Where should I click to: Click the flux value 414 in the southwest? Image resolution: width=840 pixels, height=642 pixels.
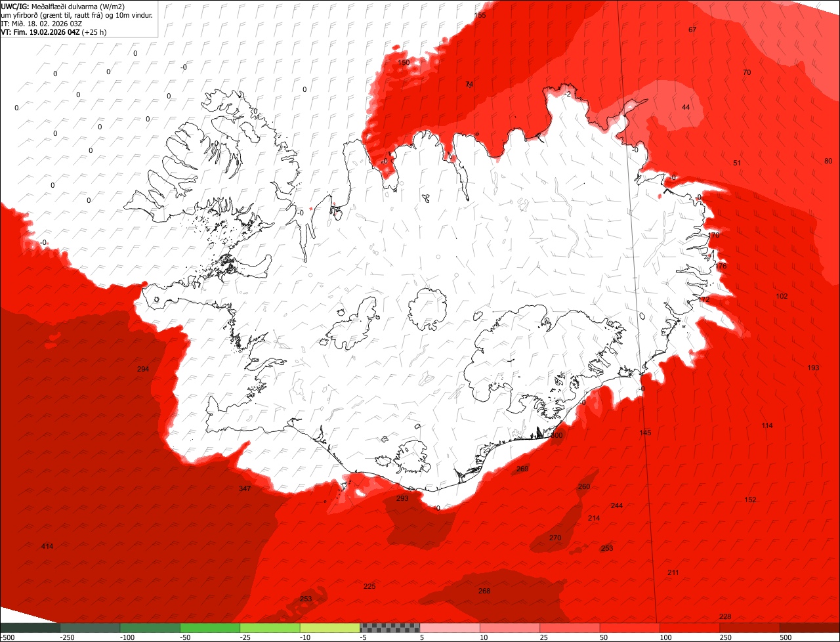pyautogui.click(x=47, y=546)
